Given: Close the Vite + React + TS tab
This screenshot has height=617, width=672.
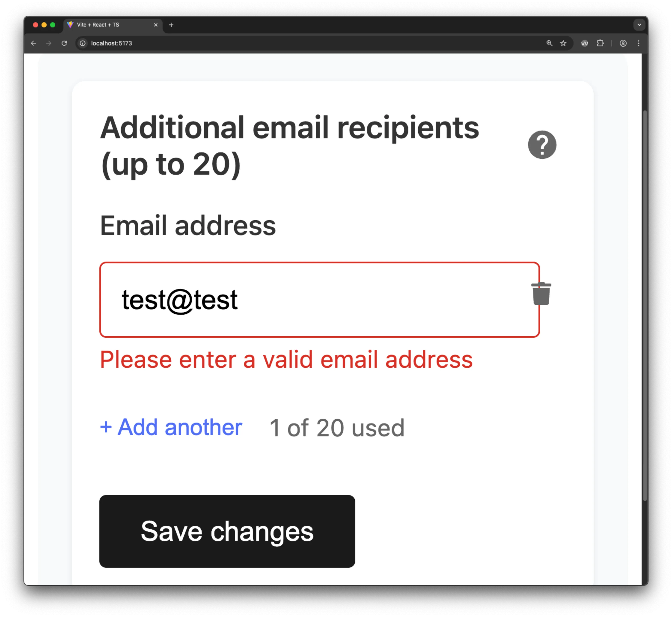Looking at the screenshot, I should click(x=156, y=25).
